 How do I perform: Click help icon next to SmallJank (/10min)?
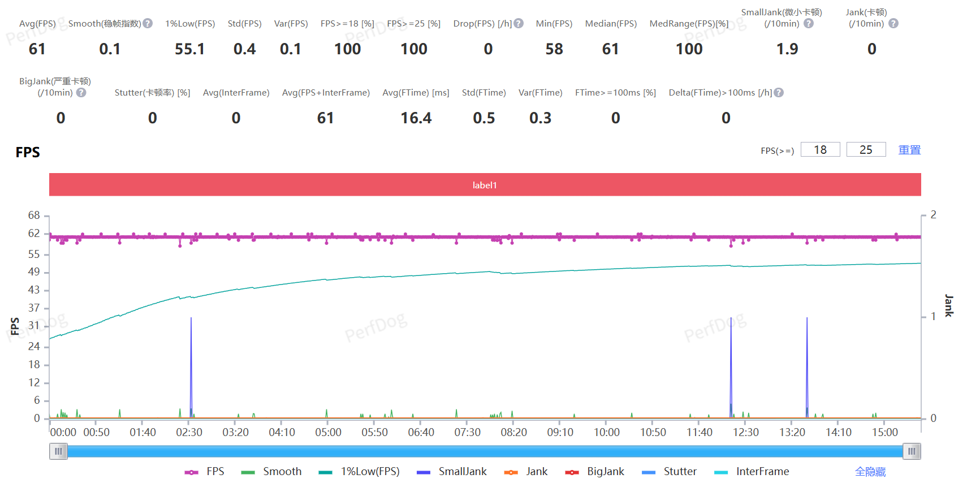coord(809,23)
